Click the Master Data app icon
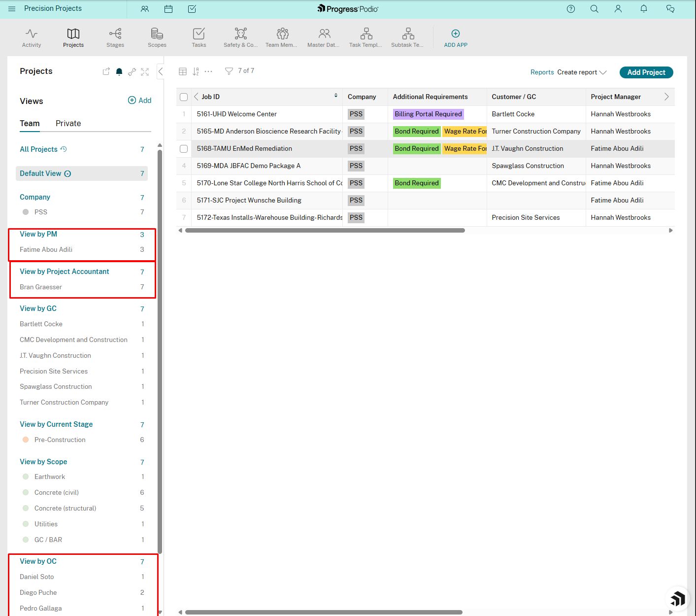The height and width of the screenshot is (616, 696). coord(324,34)
